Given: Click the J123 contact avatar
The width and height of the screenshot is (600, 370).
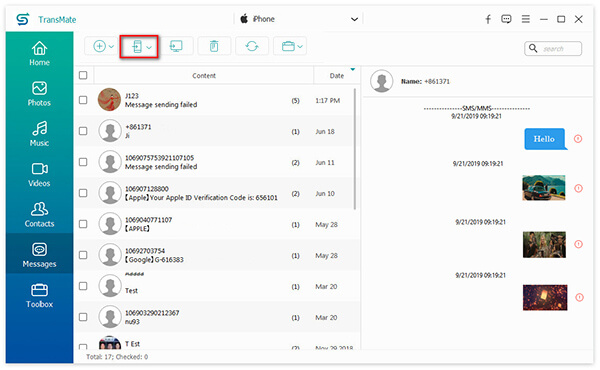Looking at the screenshot, I should pyautogui.click(x=109, y=99).
